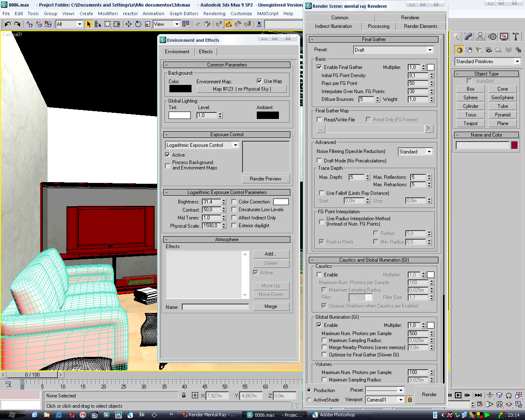Open the Utilities hammer panel tab
Screen dimensions: 525x420
click(x=516, y=37)
